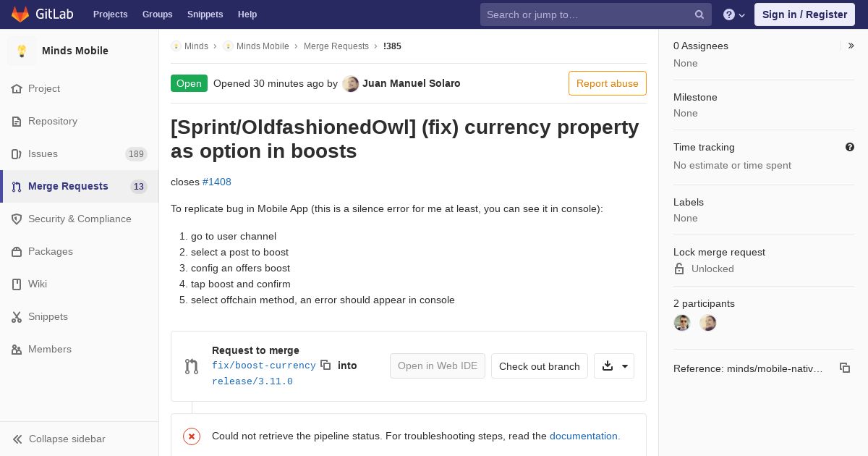This screenshot has height=456, width=868.
Task: Copy the merge request reference icon
Action: tap(845, 368)
